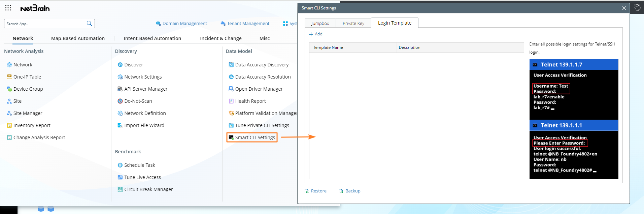Viewport: 644px width, 214px height.
Task: Switch to the Jumpbox tab
Action: click(x=320, y=23)
